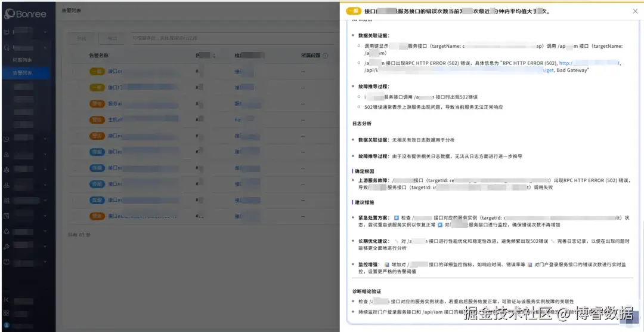Collapse the sidebar group containing 告警列表
The image size is (644, 332).
tap(45, 48)
